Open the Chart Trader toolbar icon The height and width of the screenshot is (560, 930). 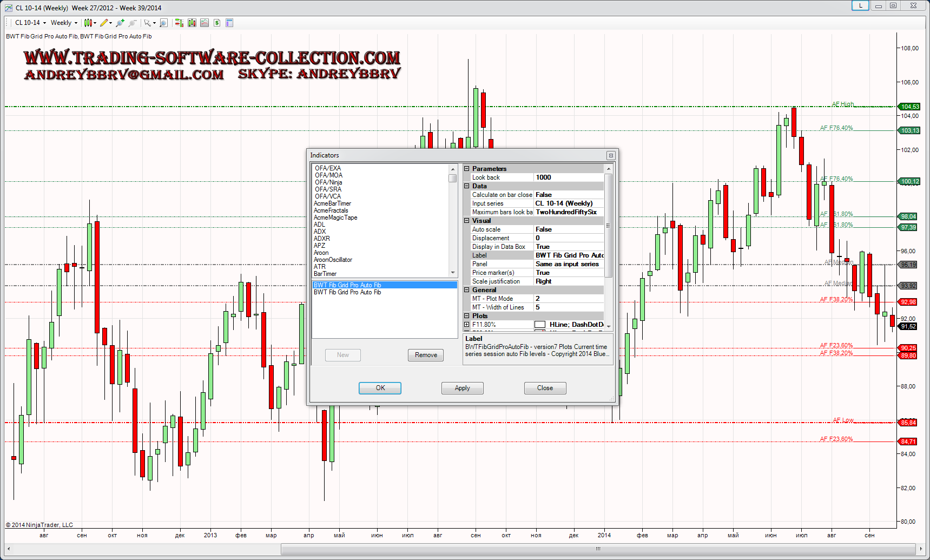pyautogui.click(x=179, y=23)
